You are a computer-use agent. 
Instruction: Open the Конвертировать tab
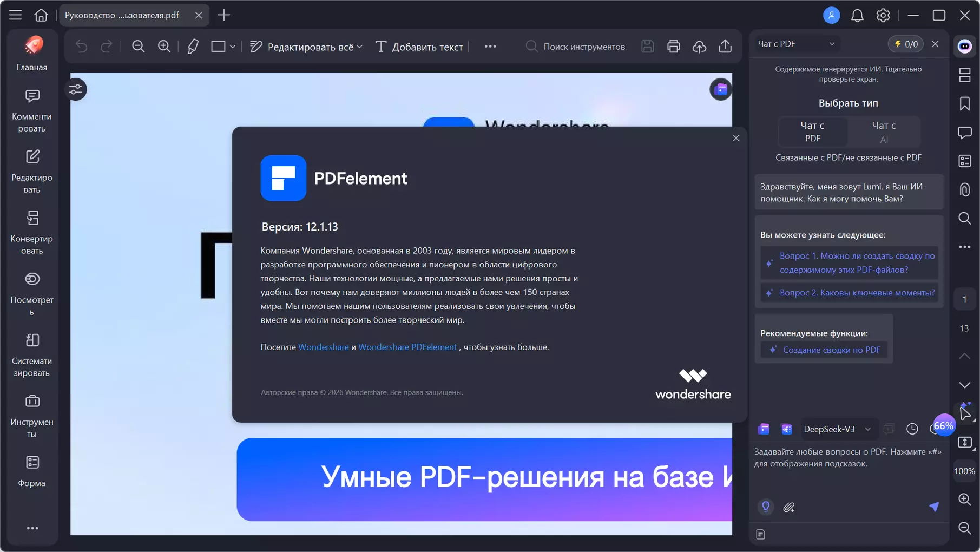[32, 233]
